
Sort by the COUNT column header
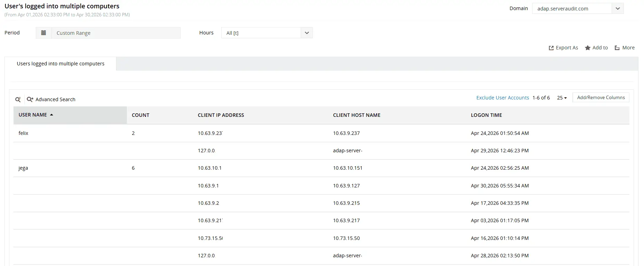pos(140,115)
